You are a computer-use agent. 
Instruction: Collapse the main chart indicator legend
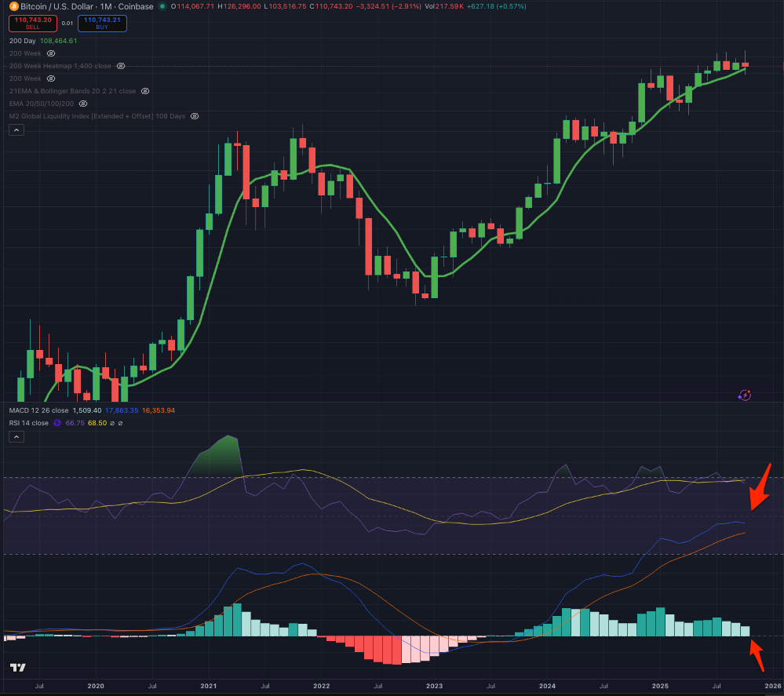pos(16,130)
